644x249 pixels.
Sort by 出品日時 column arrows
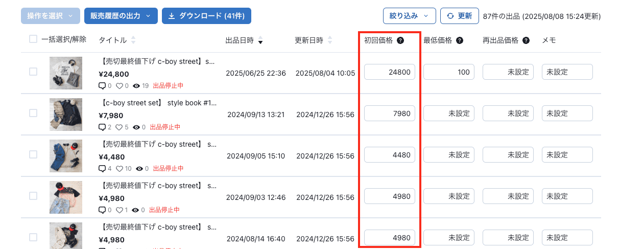tap(260, 40)
